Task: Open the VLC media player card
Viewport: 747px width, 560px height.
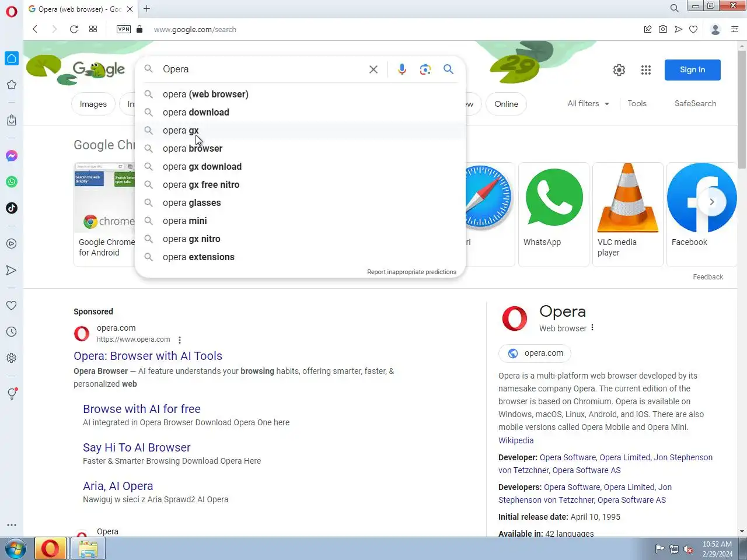Action: pos(628,214)
